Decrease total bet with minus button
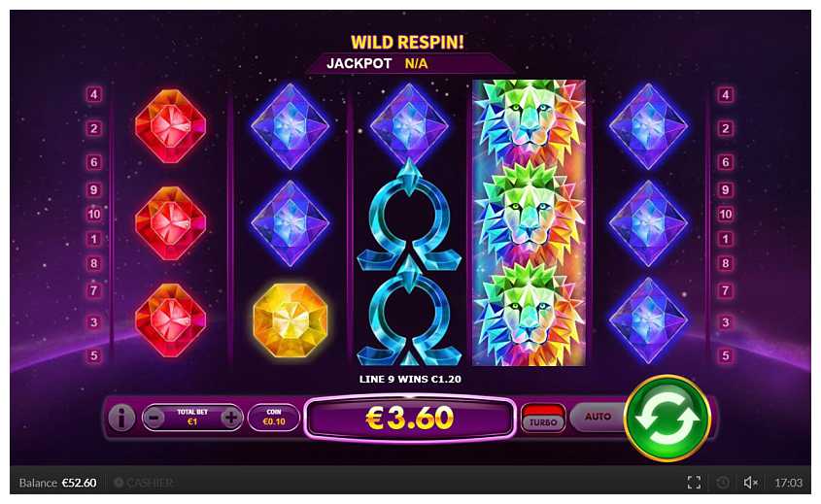Viewport: 821px width, 504px height. (x=154, y=418)
